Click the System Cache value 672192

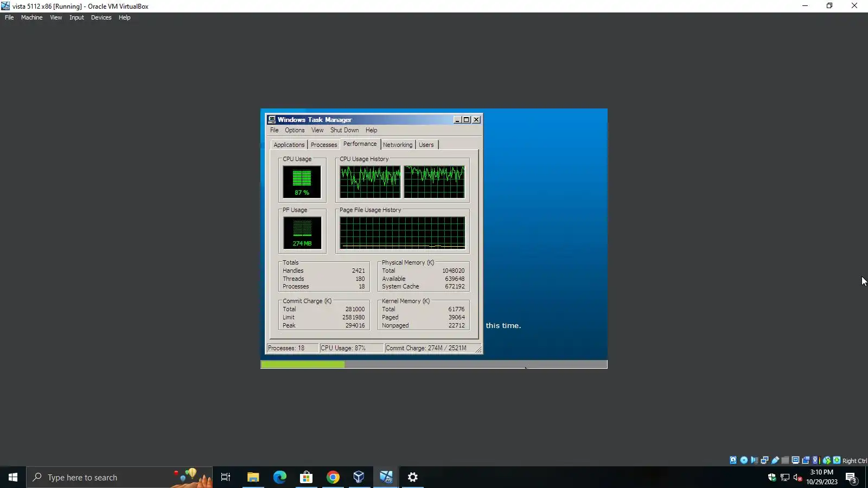[x=455, y=286]
